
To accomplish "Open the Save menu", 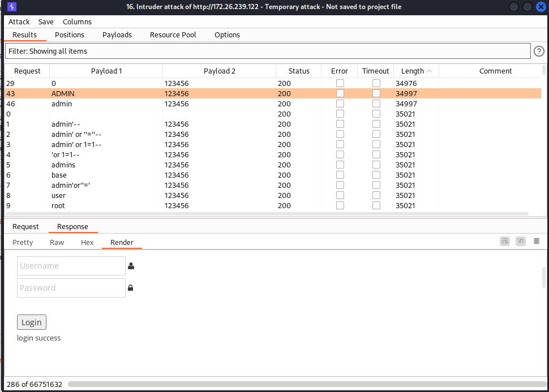I will 46,21.
